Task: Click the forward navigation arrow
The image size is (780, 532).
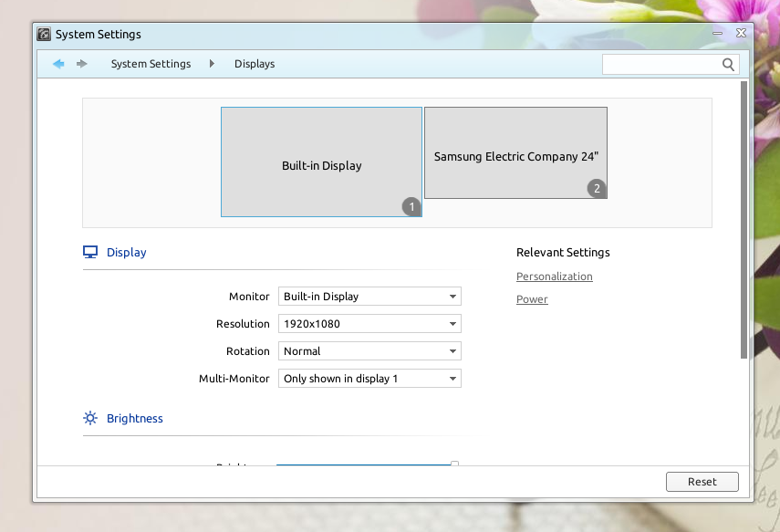Action: coord(81,64)
